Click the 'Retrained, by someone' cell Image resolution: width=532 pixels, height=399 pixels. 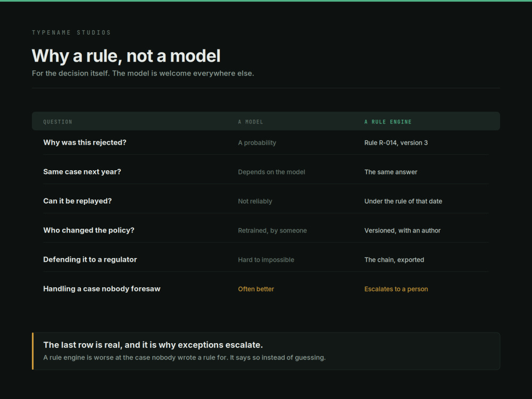point(272,230)
